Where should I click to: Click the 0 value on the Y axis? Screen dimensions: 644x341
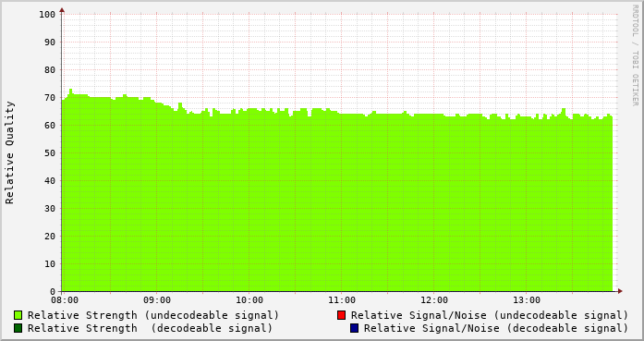[53, 292]
